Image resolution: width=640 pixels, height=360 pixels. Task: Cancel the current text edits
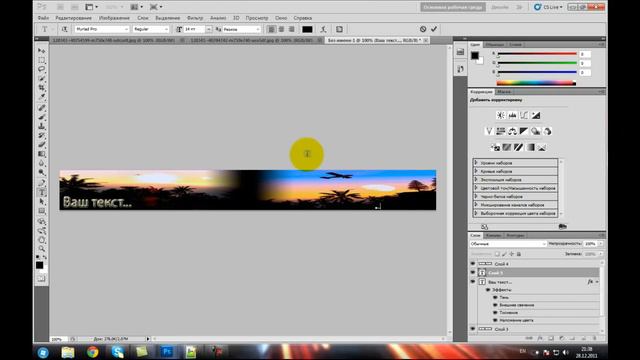(x=423, y=29)
